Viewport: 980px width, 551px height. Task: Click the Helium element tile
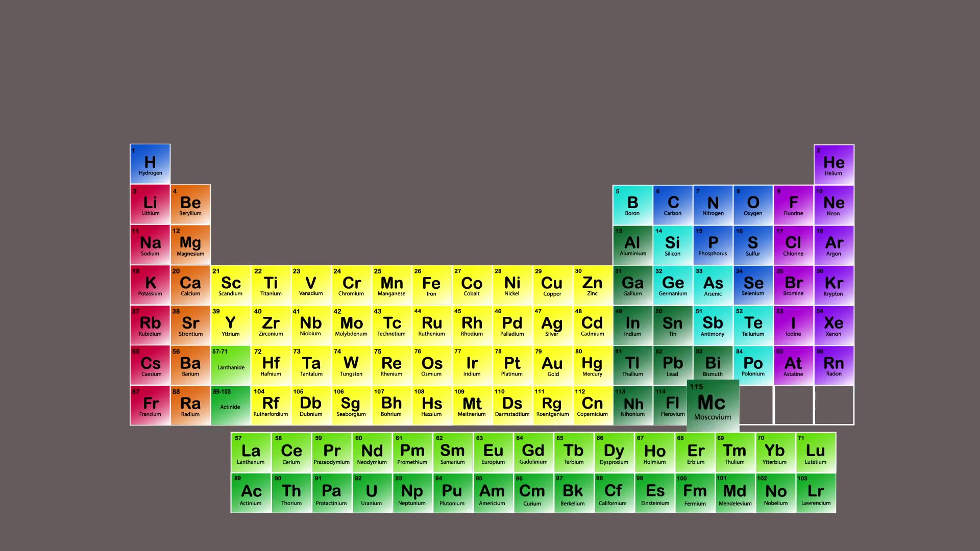coord(834,164)
